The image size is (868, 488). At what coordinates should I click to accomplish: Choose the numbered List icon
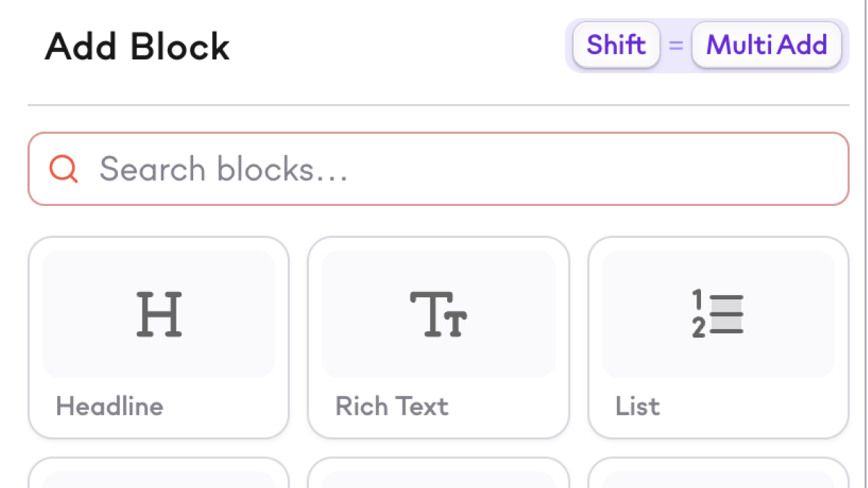pos(718,314)
